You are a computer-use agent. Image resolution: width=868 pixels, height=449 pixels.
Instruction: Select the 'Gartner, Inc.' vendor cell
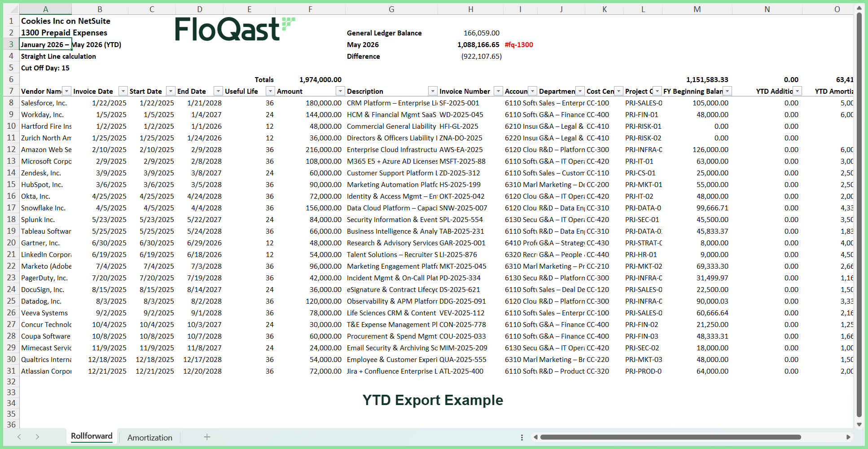click(x=45, y=243)
